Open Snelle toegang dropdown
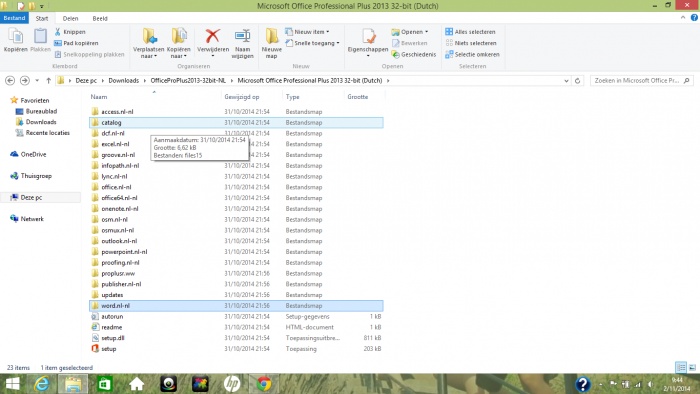Screen dimensions: 700x394 [x=312, y=43]
